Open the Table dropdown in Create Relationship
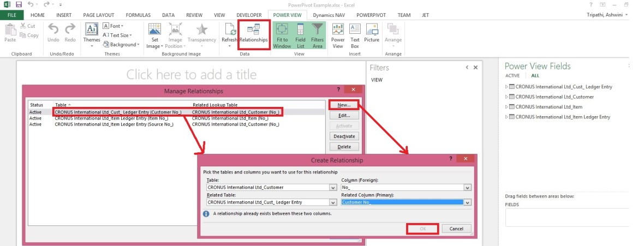Image resolution: width=644 pixels, height=246 pixels. 333,188
